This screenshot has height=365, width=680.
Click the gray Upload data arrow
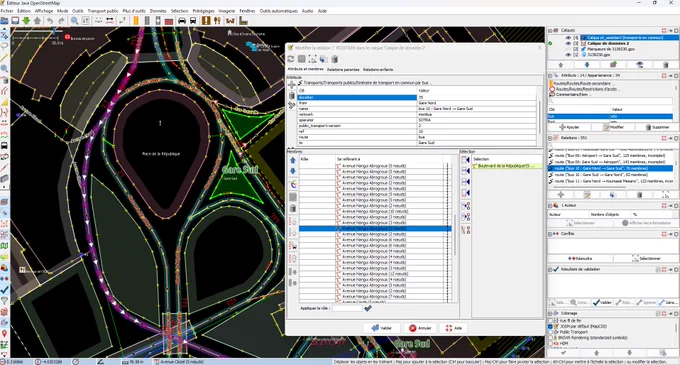pos(37,20)
